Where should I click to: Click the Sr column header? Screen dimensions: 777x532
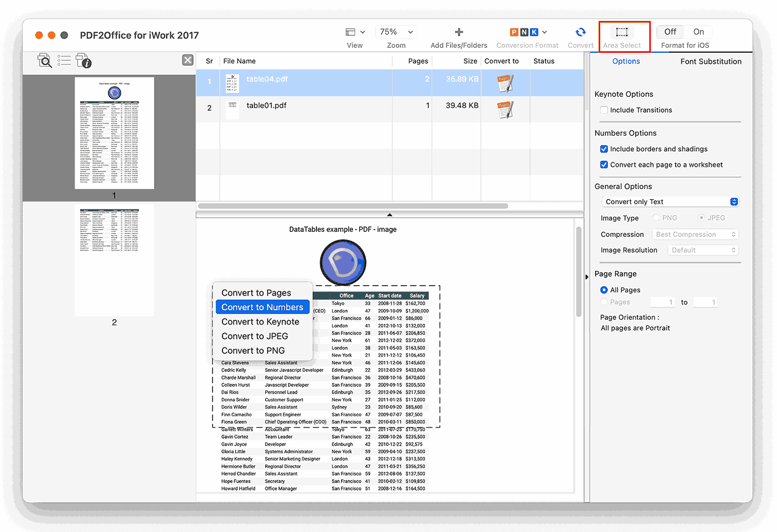209,61
